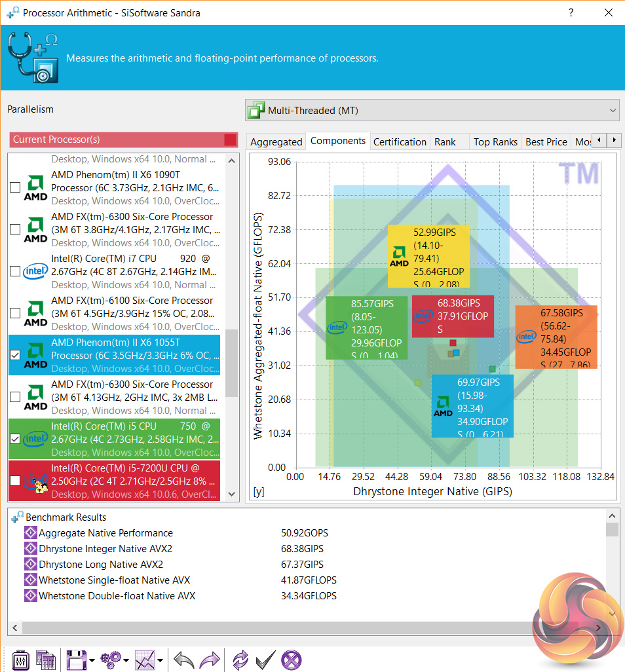Screen dimensions: 625x672
Task: Select the 67.37GIPS value
Action: click(x=302, y=565)
